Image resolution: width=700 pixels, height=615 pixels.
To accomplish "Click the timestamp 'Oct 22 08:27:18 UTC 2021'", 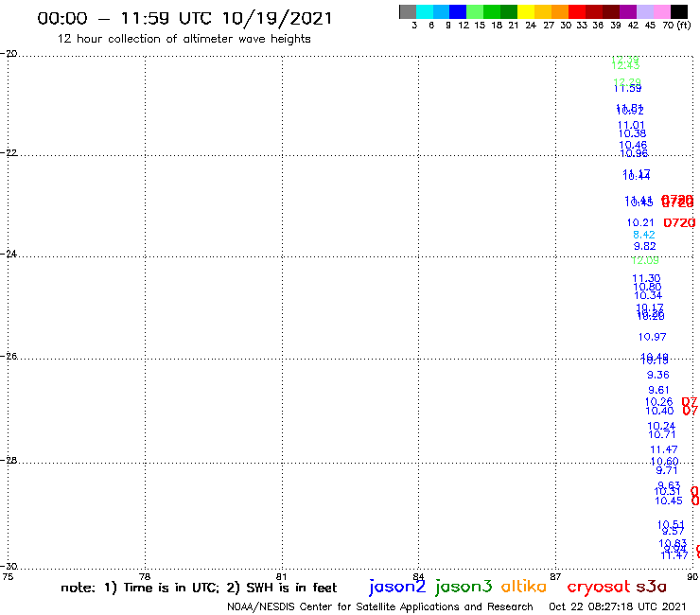I will coord(618,606).
